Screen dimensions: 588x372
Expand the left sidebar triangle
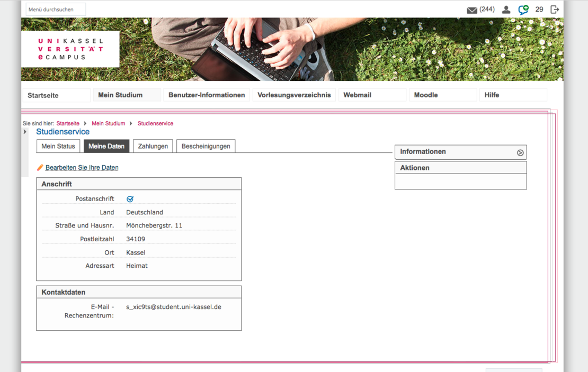[25, 132]
